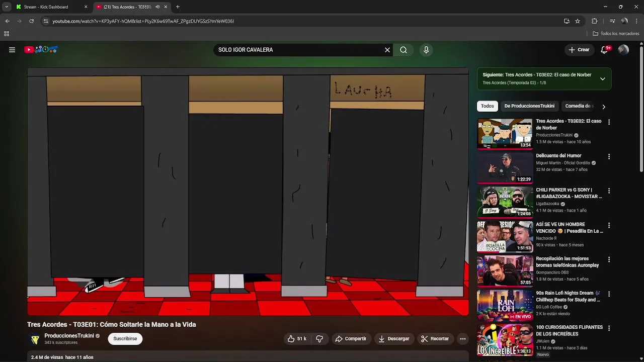
Task: Open options for Recopilación bromas telefónicas video
Action: coord(609,259)
